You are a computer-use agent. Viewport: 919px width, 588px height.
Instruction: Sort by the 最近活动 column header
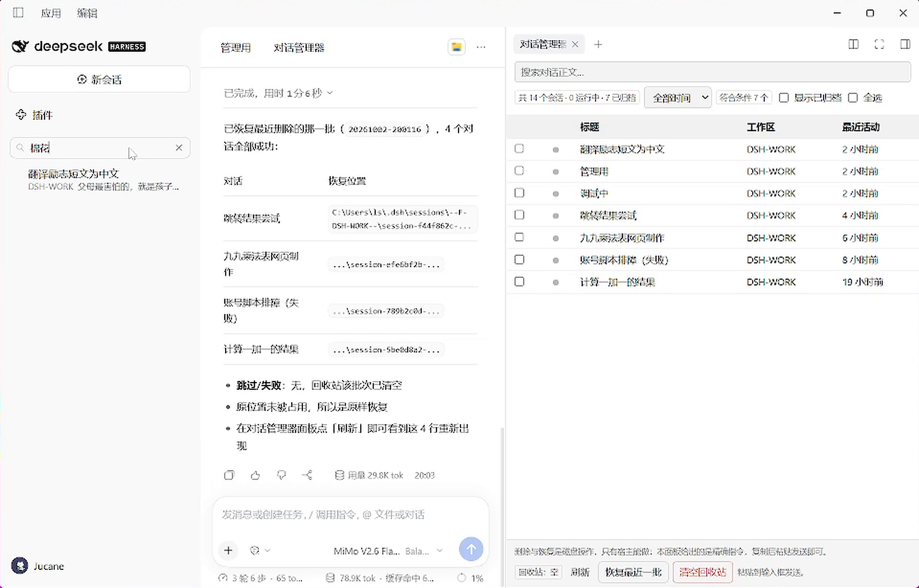[861, 127]
